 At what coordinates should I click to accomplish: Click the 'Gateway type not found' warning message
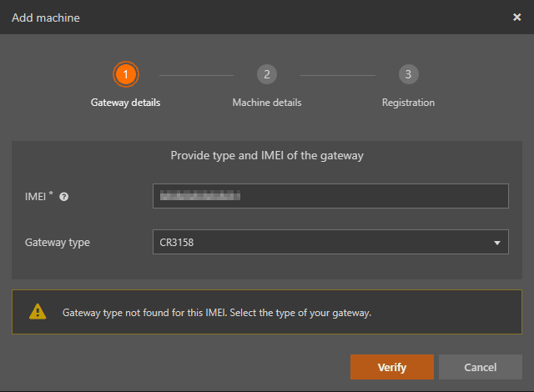(217, 313)
